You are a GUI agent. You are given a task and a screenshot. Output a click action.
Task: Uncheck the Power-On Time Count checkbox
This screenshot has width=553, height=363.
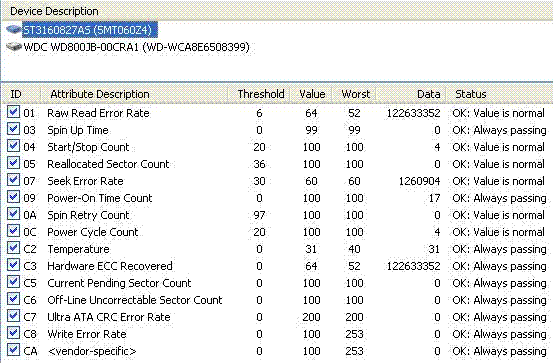pyautogui.click(x=13, y=197)
